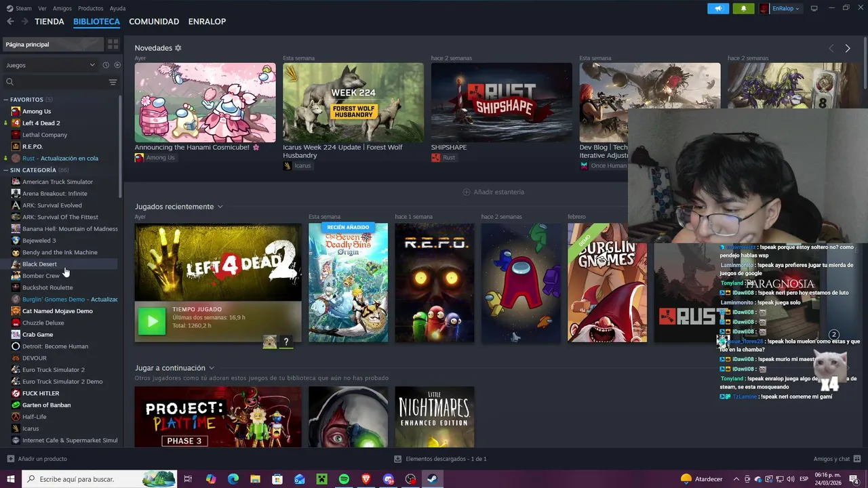The image size is (868, 488).
Task: Click Añadir estantería
Action: pos(493,192)
